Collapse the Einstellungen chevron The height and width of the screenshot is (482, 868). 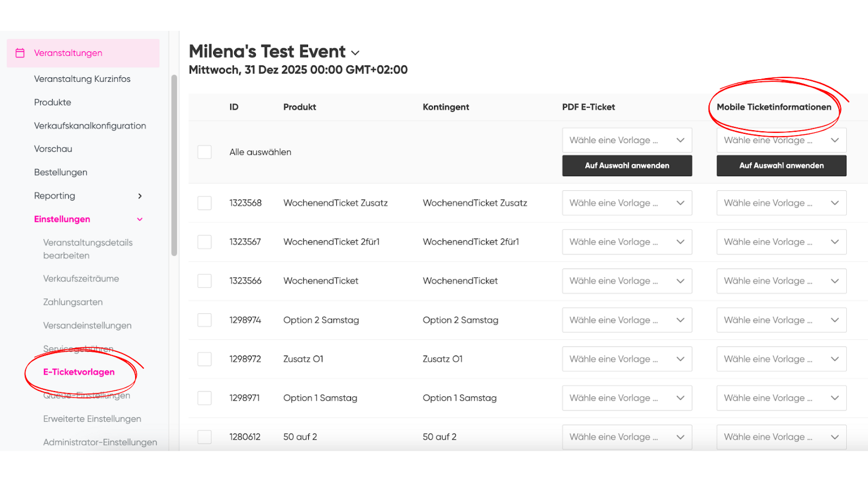(140, 219)
